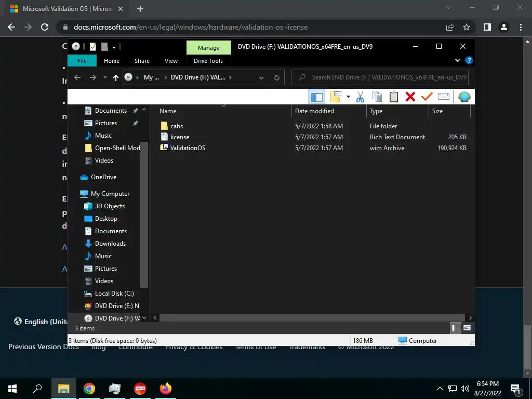Open Customize Quick Access Toolbar dropdown
532x399 pixels.
(x=114, y=47)
